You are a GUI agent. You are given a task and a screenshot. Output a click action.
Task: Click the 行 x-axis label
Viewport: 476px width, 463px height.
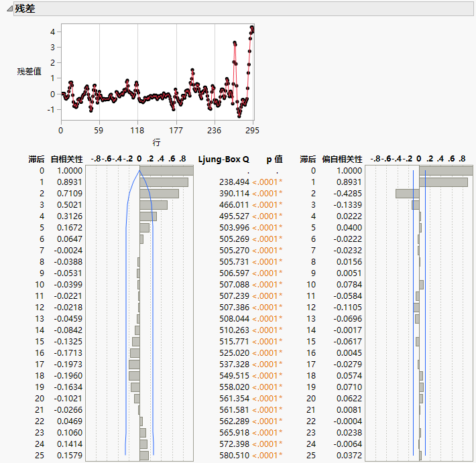tap(156, 142)
